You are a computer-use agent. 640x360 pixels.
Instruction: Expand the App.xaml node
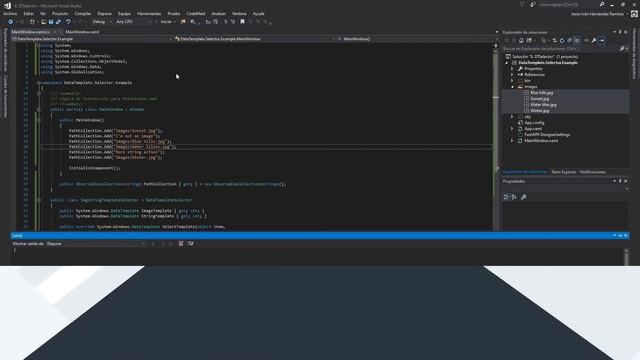tap(513, 129)
